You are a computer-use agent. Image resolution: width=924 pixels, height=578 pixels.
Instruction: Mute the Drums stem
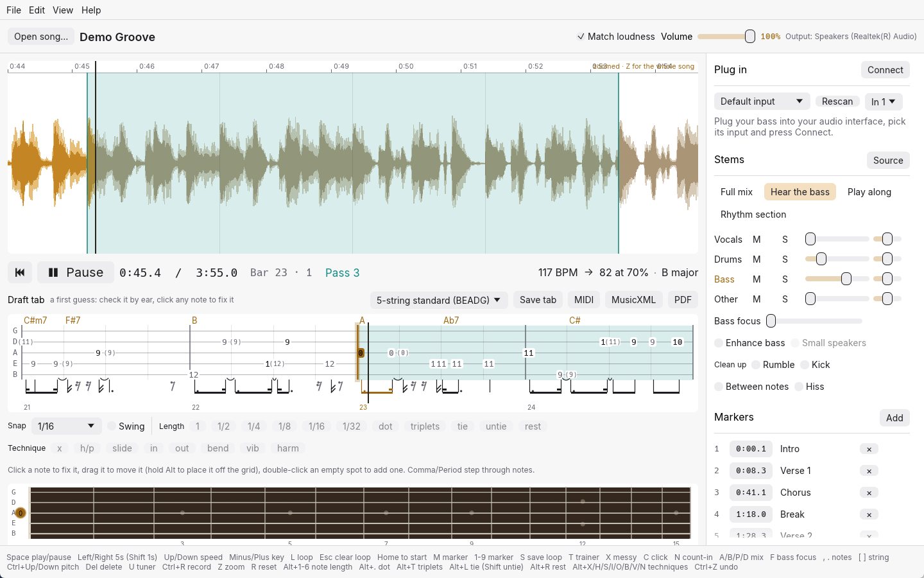(x=757, y=259)
